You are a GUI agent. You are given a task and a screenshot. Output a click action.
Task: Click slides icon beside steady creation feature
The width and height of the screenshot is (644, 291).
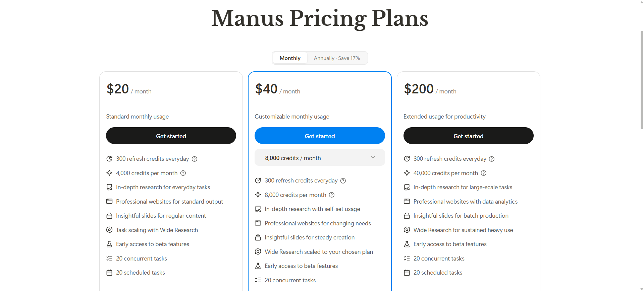point(258,237)
